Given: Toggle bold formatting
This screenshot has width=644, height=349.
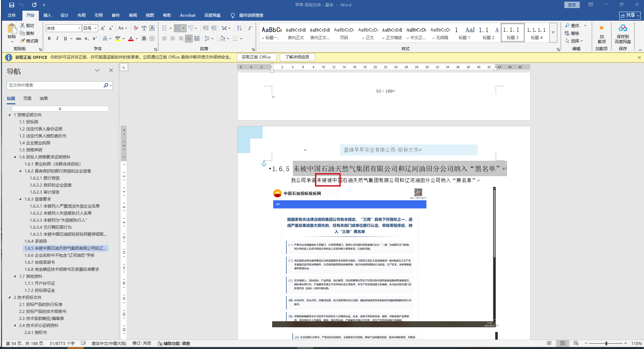Looking at the screenshot, I should (49, 38).
